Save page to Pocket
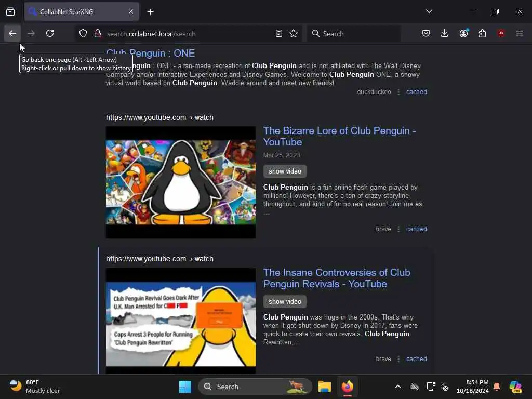Screen dimensions: 532x399 (426, 33)
